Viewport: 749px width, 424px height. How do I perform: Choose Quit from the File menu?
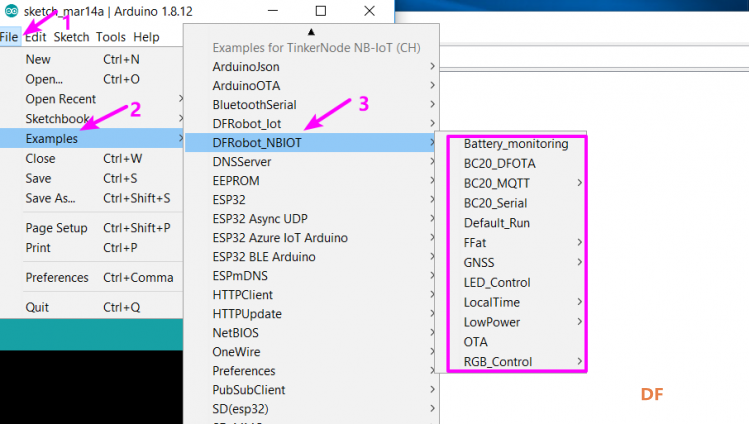coord(92,307)
